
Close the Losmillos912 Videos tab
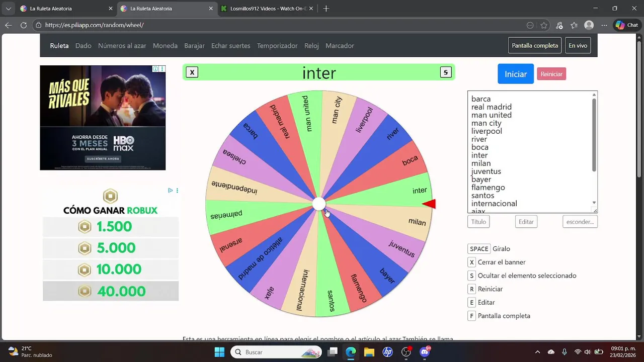(x=311, y=9)
